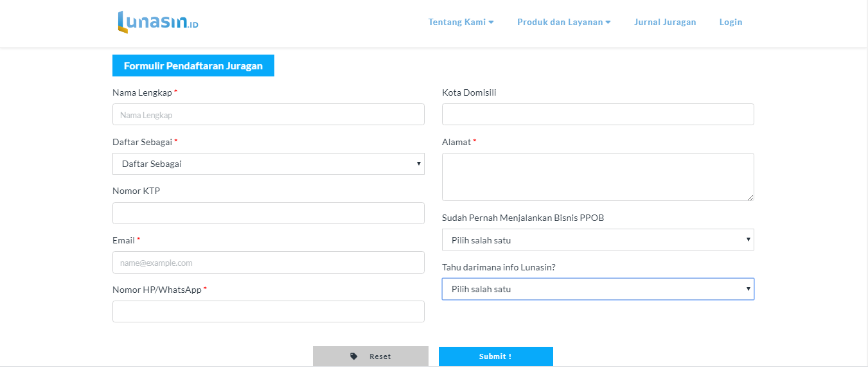Open the Sudah Pernah Menjalankan Bisnis PPOB dropdown
The width and height of the screenshot is (868, 368).
[x=598, y=240]
